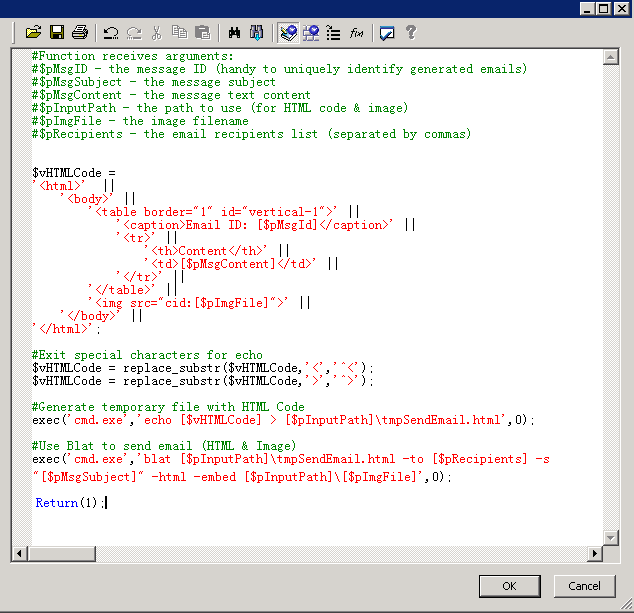Toggle the list view toolbar icon

pyautogui.click(x=334, y=33)
